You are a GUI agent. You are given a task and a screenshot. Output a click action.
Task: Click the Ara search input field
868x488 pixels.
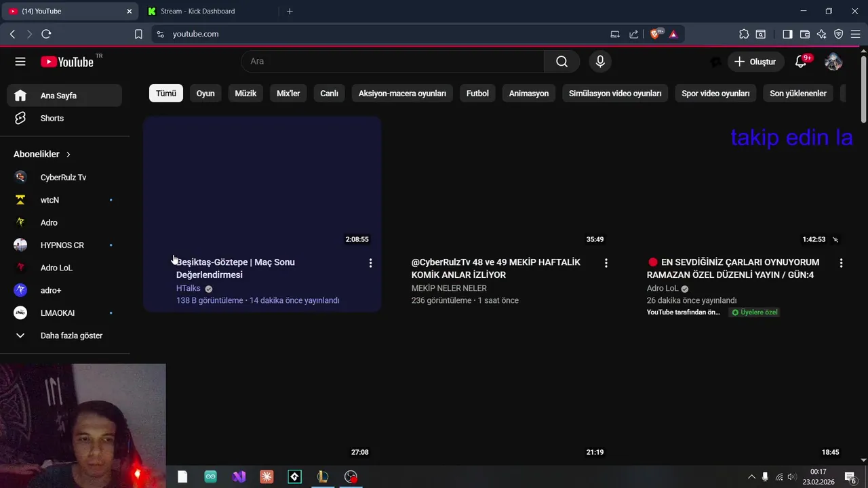(393, 62)
